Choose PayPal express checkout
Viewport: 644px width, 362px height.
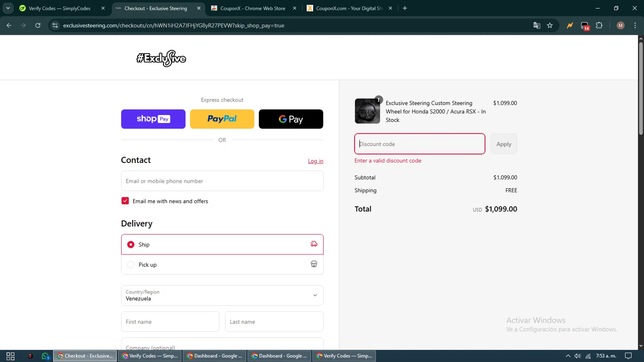coord(222,119)
